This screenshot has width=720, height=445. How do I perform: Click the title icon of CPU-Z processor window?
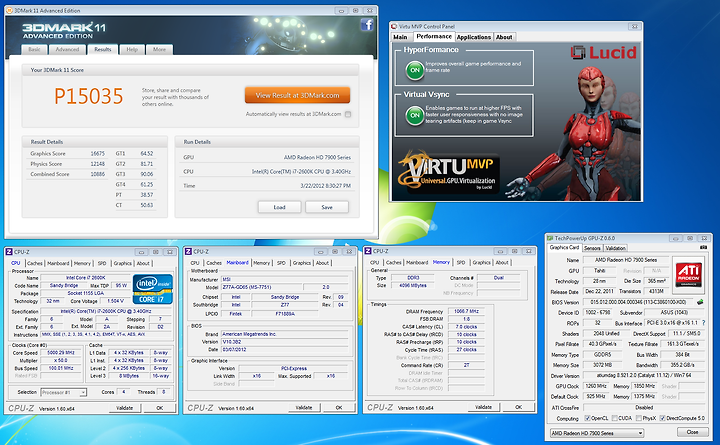point(9,252)
